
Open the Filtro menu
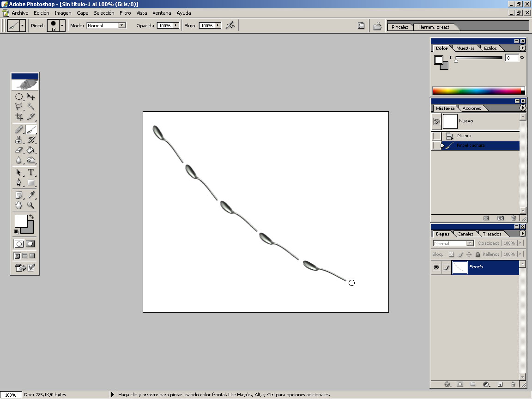tap(125, 13)
